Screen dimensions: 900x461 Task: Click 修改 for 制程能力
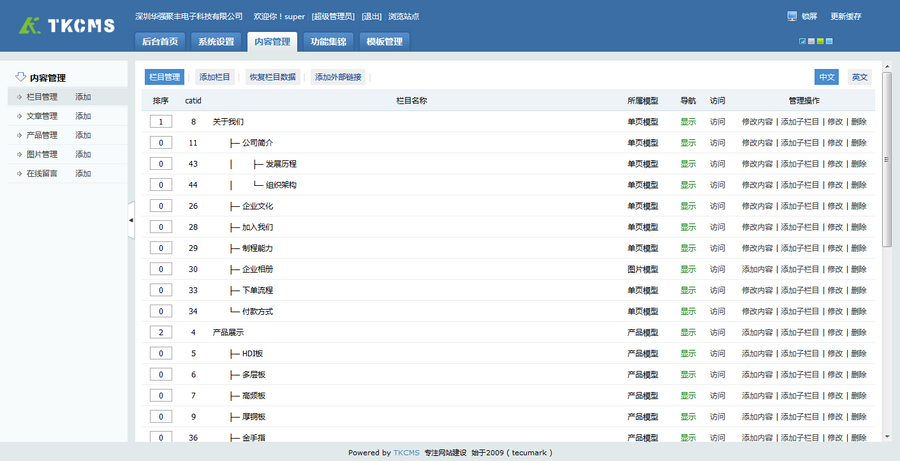click(835, 249)
